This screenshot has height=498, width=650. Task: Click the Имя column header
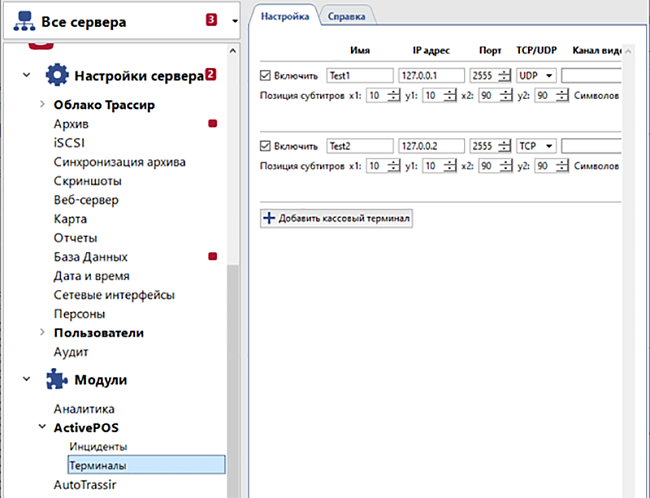[x=360, y=51]
